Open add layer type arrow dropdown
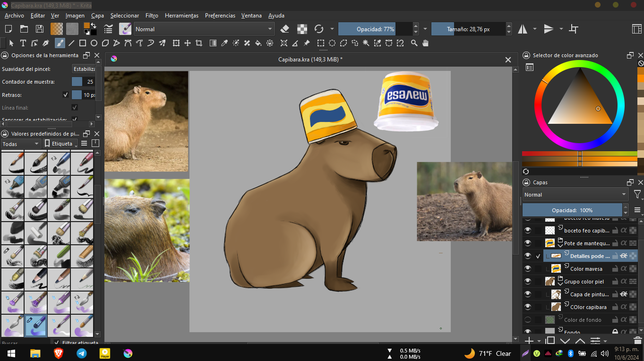The height and width of the screenshot is (361, 644). pos(540,341)
